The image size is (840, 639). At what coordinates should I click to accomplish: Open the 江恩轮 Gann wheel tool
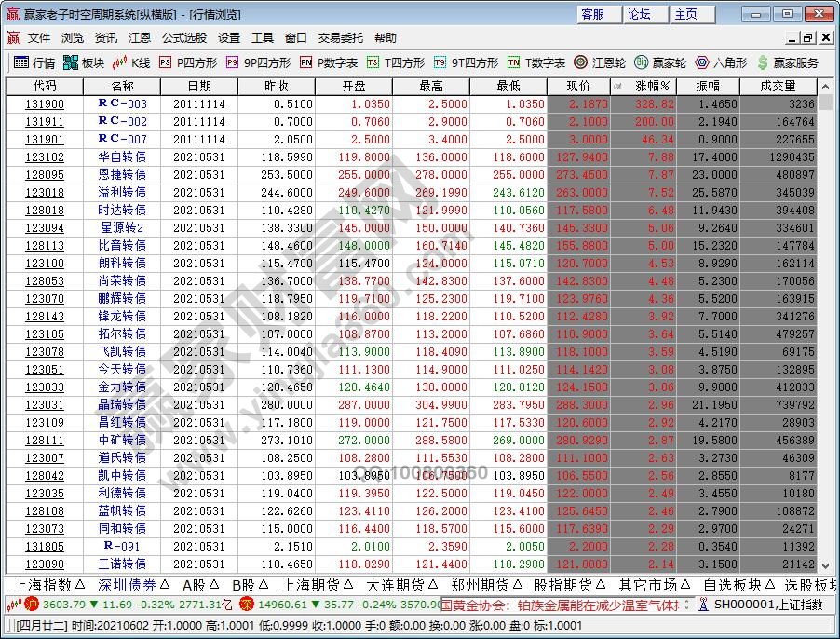[x=599, y=62]
